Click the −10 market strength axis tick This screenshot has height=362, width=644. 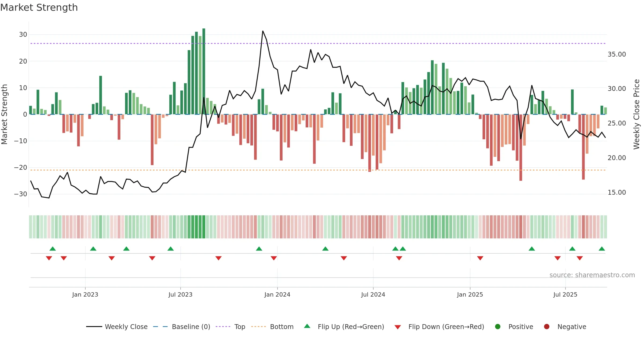[x=21, y=141]
